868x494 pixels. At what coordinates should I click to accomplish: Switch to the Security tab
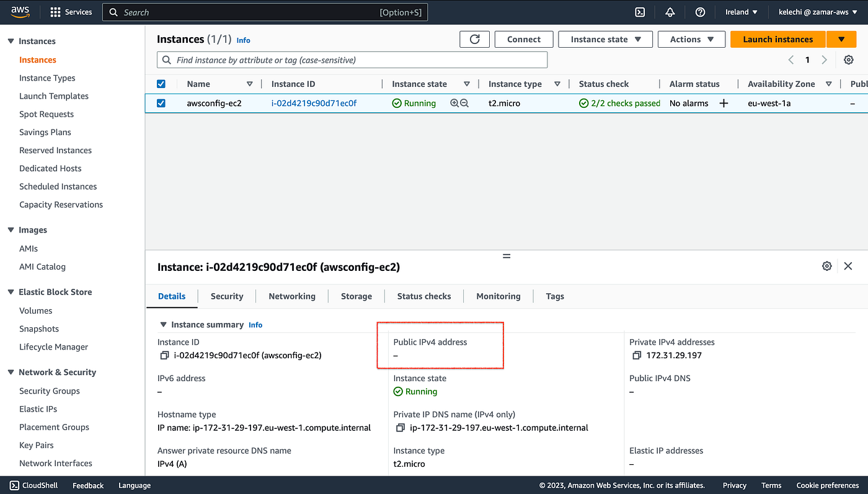point(227,296)
